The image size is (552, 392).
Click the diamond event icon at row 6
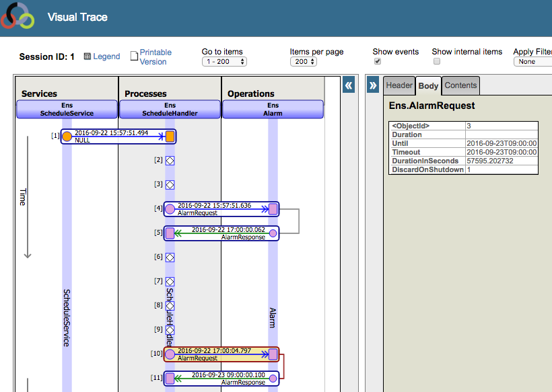pyautogui.click(x=170, y=258)
